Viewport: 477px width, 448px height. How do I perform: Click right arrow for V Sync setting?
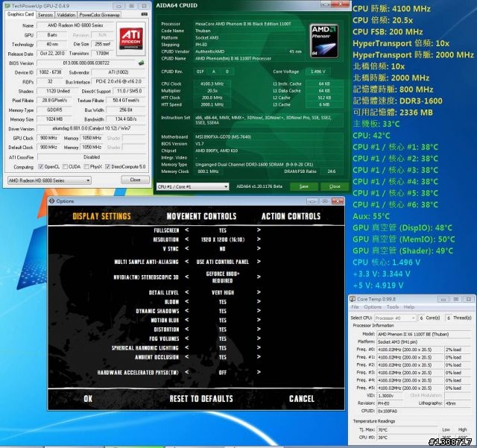click(x=259, y=249)
